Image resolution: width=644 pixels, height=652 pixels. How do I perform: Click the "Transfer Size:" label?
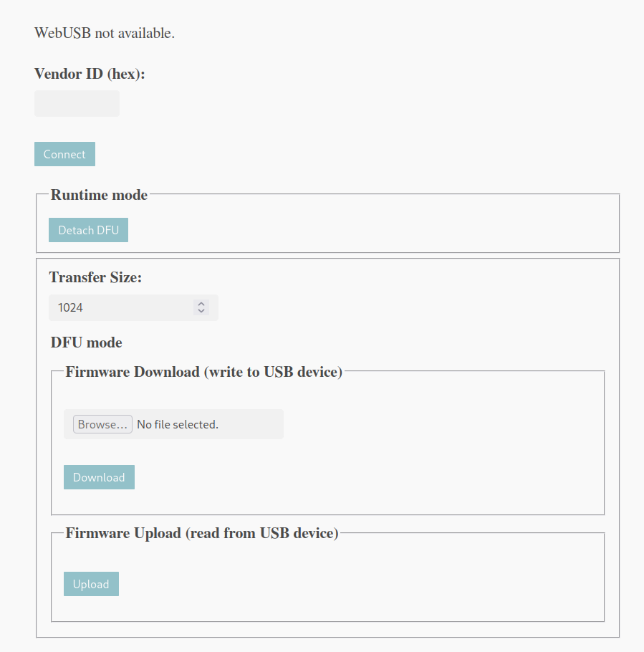(95, 277)
